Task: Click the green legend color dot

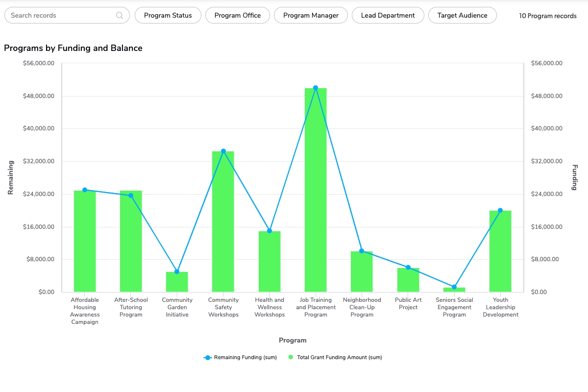Action: (x=291, y=357)
